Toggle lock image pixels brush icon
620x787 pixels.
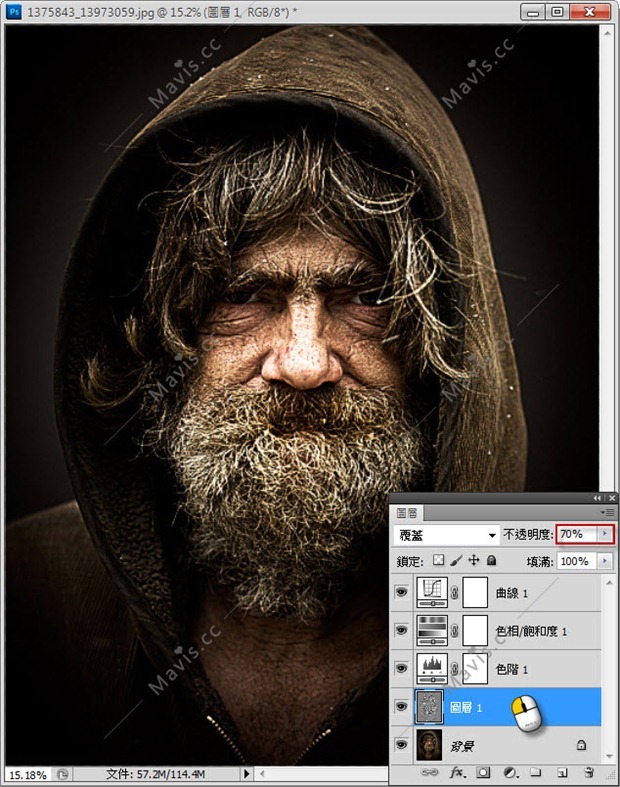[456, 560]
